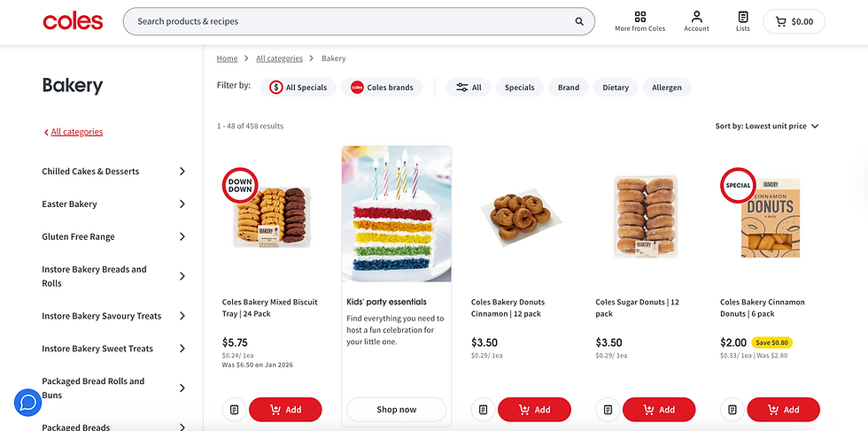Click the Coles logo
The image size is (868, 431).
[x=73, y=21]
